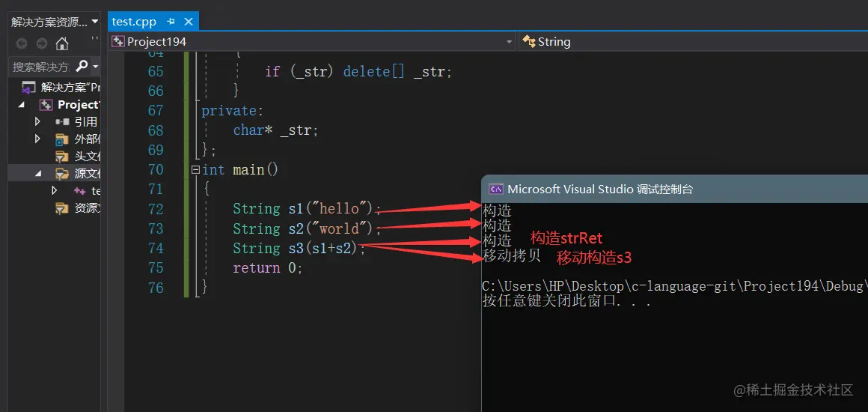
Task: Click the project icon beside Project194
Action: click(x=118, y=42)
